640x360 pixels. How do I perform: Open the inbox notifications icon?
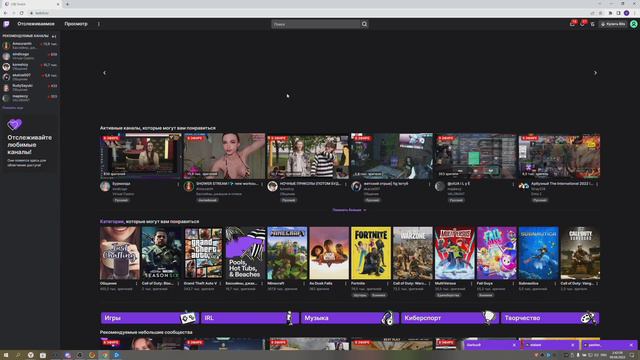[572, 24]
